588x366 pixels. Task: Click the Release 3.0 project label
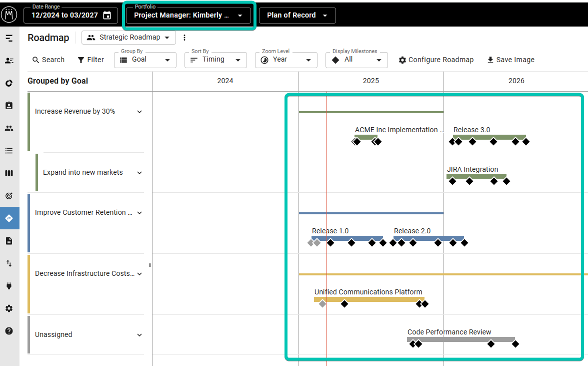pos(471,130)
